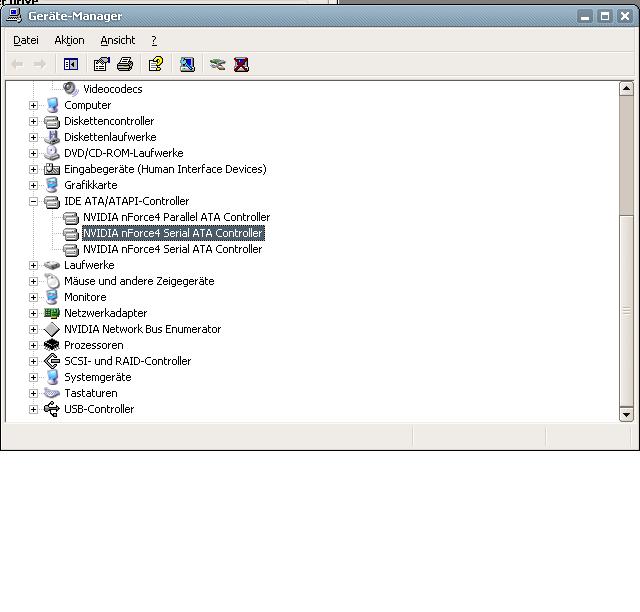Minimize the Geräte-Manager window
The height and width of the screenshot is (612, 640).
tap(585, 16)
